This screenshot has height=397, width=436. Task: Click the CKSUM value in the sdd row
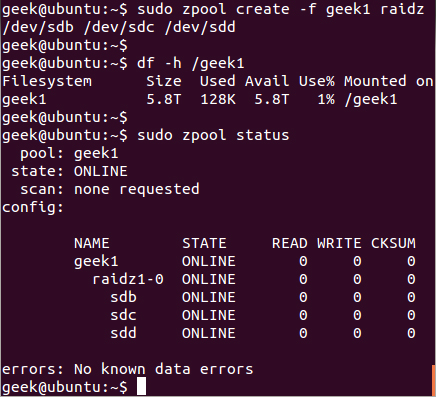coord(411,333)
